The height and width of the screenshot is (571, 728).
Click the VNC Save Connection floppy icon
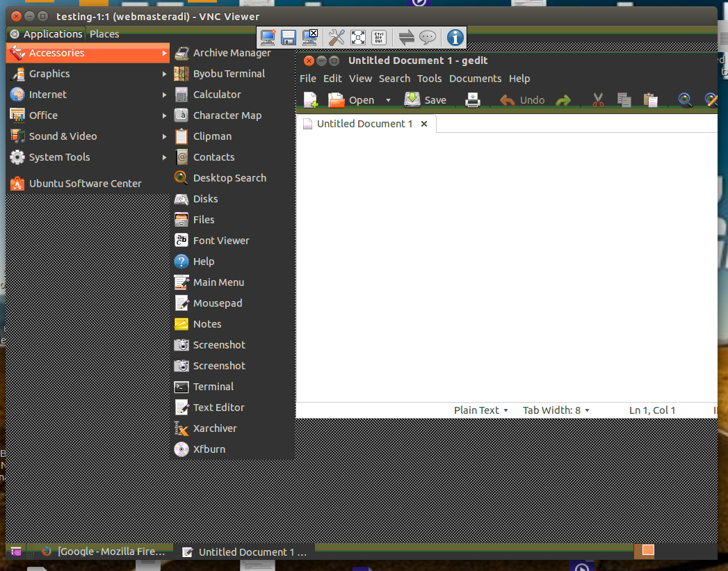289,37
